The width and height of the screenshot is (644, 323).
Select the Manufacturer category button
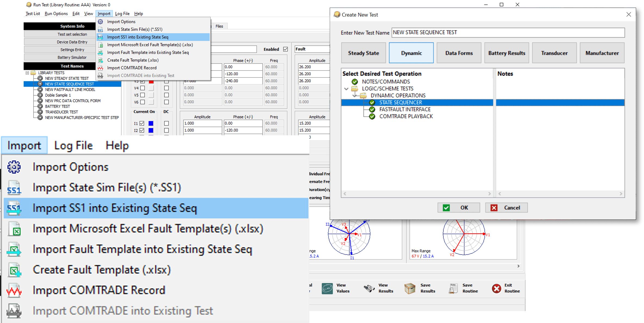pyautogui.click(x=602, y=53)
